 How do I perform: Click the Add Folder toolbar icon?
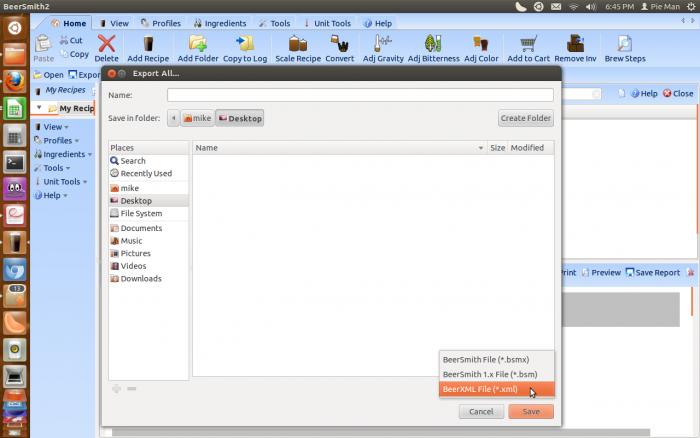click(198, 48)
